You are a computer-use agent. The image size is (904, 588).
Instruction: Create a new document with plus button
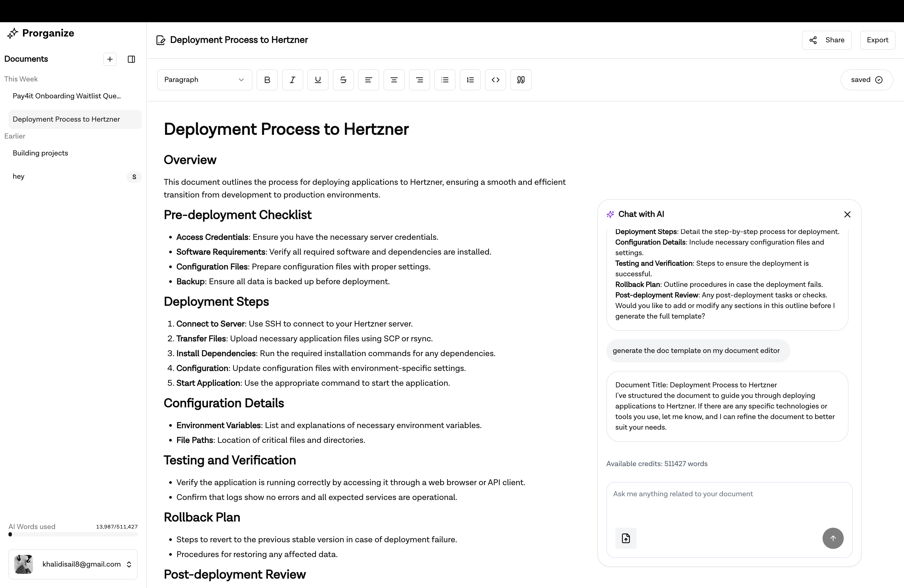[110, 59]
